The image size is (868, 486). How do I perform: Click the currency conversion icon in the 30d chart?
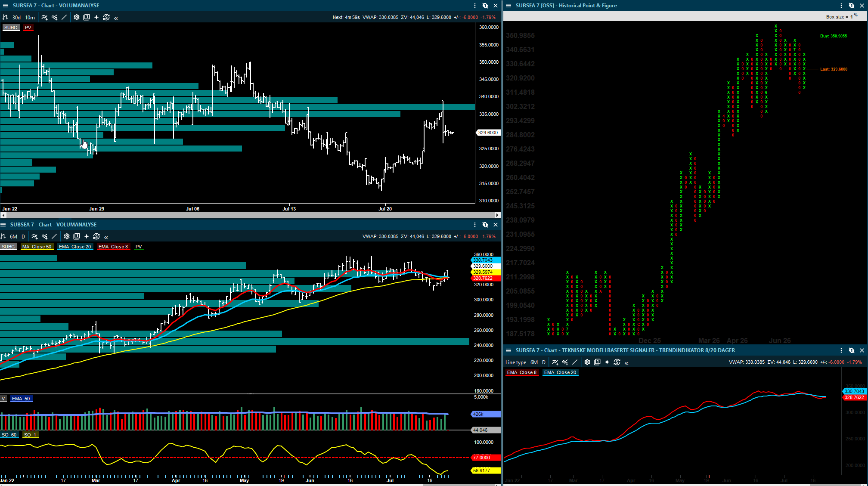(106, 17)
